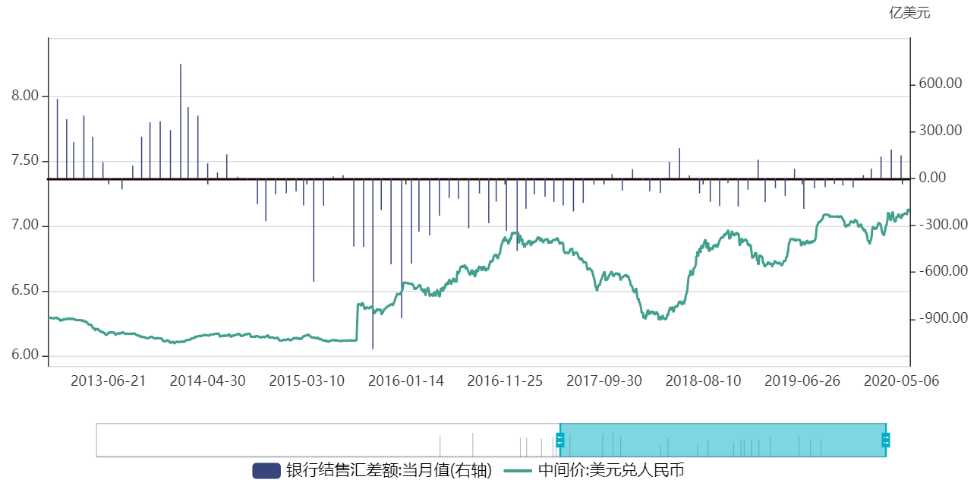Click the 8.00 left axis label
The image size is (980, 483).
pyautogui.click(x=24, y=96)
